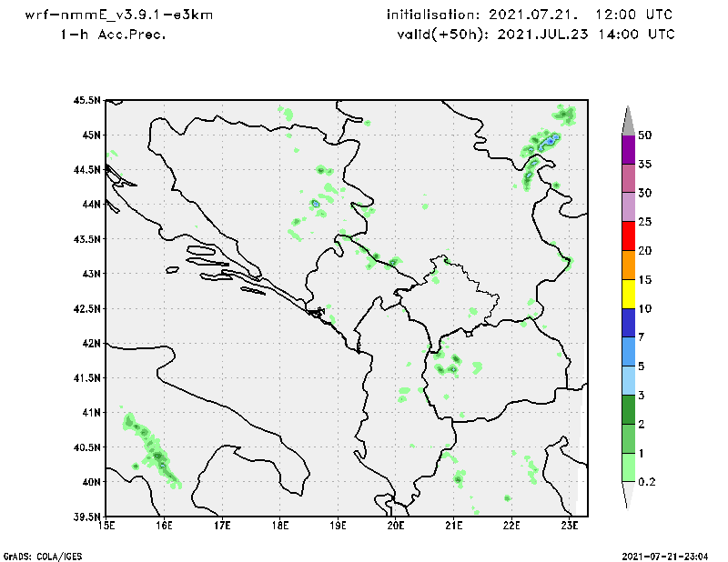Click the timestamp '2021-07-21-23:04'
The image size is (728, 562).
coord(665,556)
